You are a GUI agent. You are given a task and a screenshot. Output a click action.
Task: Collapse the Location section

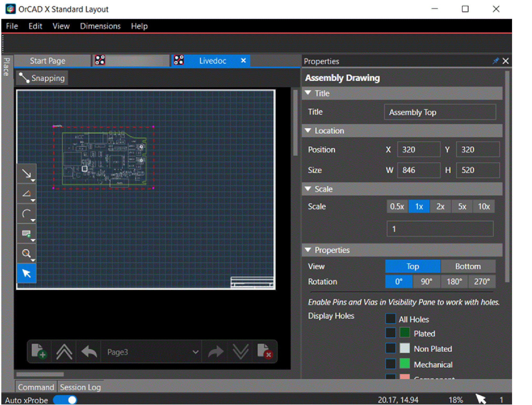tap(308, 130)
